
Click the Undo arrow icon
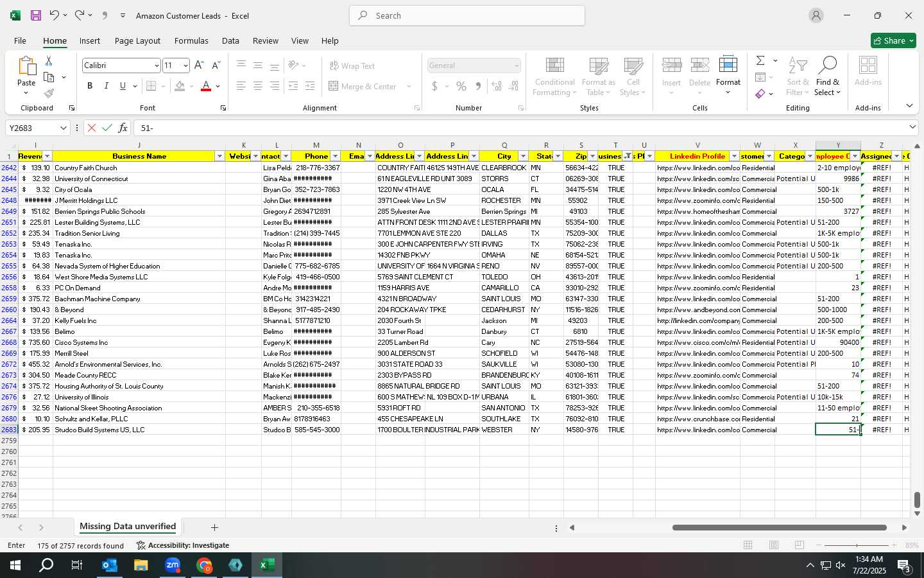(x=55, y=15)
